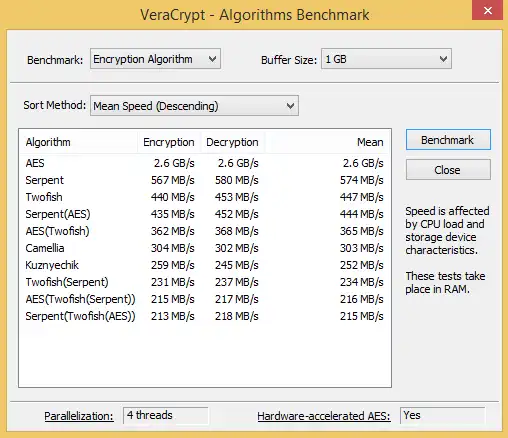The image size is (508, 438).
Task: Sort by the Algorithm column header
Action: (x=78, y=142)
